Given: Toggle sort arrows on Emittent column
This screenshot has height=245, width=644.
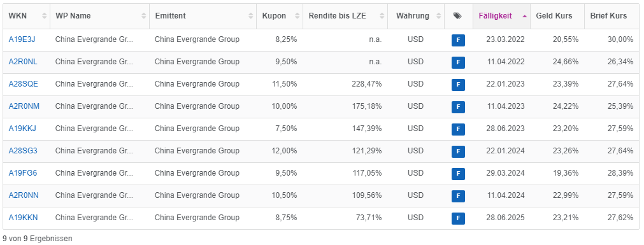Looking at the screenshot, I should pos(250,16).
